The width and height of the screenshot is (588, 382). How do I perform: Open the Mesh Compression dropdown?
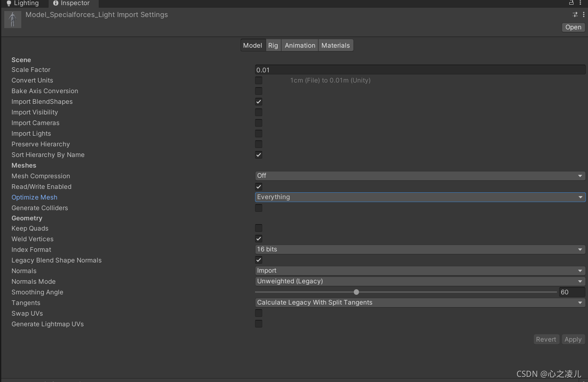420,176
